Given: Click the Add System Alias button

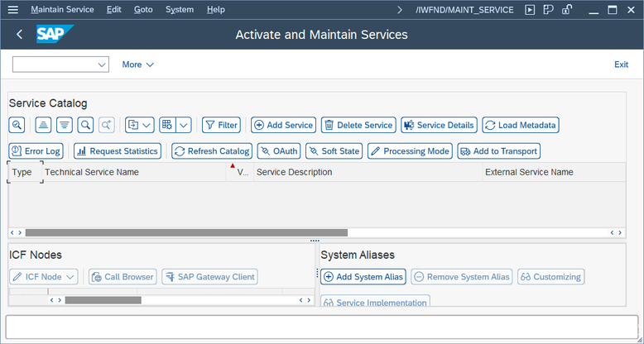Looking at the screenshot, I should 363,277.
